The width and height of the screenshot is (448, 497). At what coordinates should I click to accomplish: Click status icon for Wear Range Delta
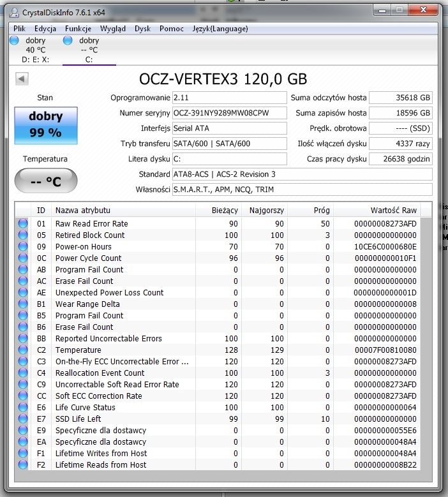point(23,304)
